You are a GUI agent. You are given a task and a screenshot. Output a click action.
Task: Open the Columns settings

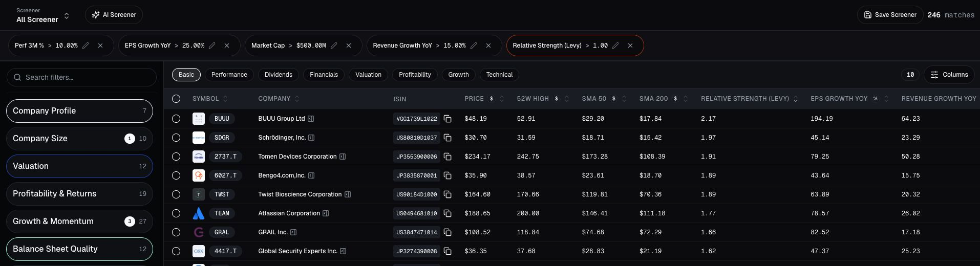coord(949,75)
